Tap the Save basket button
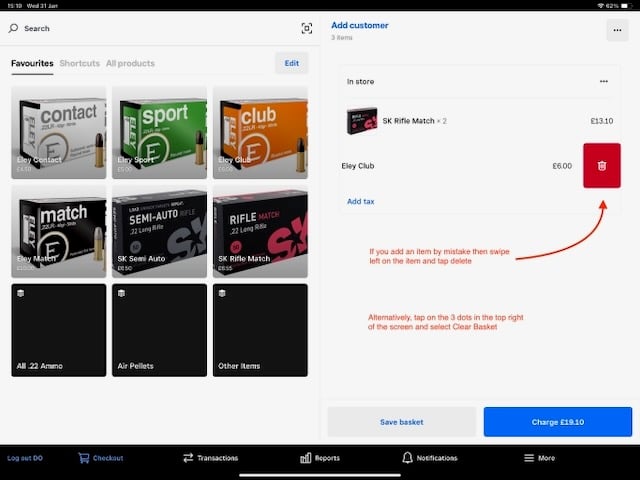640x480 pixels. point(401,422)
